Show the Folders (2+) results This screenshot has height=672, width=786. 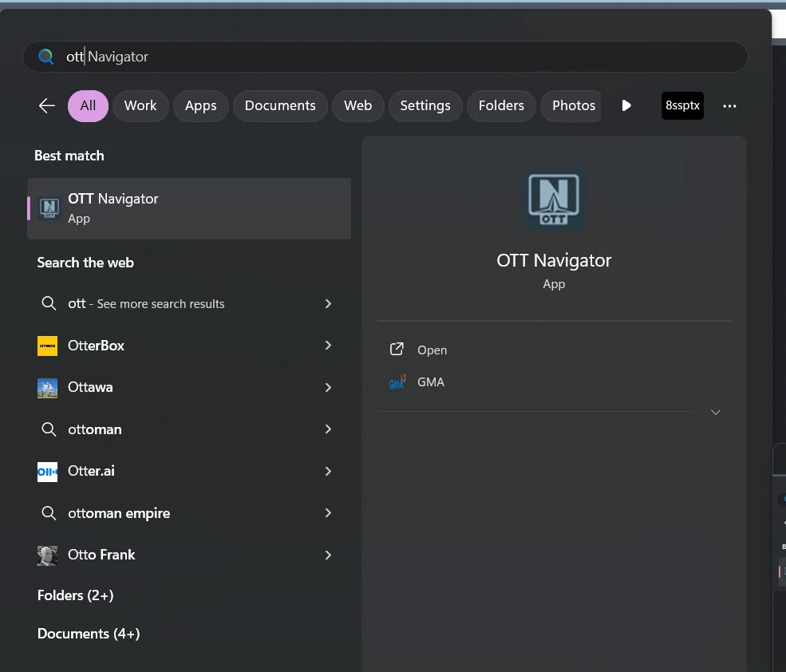(x=75, y=595)
